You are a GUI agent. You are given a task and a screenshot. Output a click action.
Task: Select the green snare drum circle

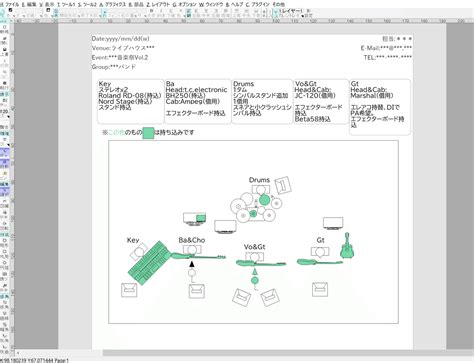pyautogui.click(x=264, y=200)
